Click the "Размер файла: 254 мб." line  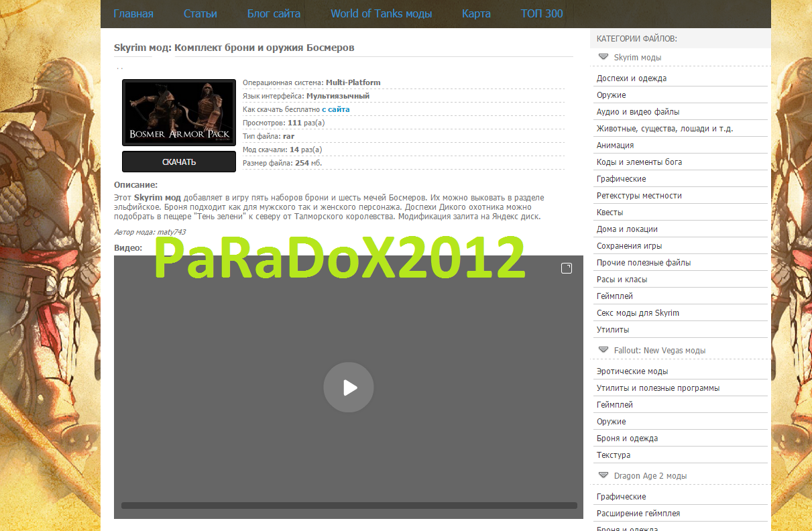click(x=282, y=163)
